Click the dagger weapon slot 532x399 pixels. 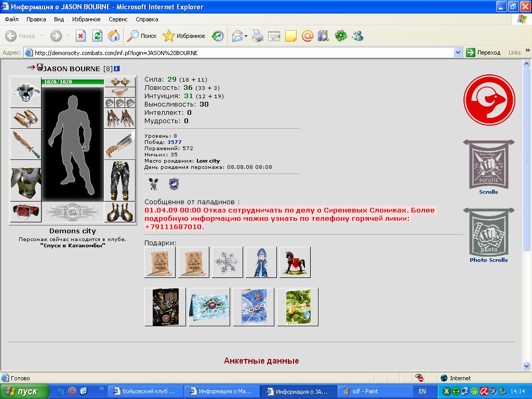pyautogui.click(x=26, y=144)
